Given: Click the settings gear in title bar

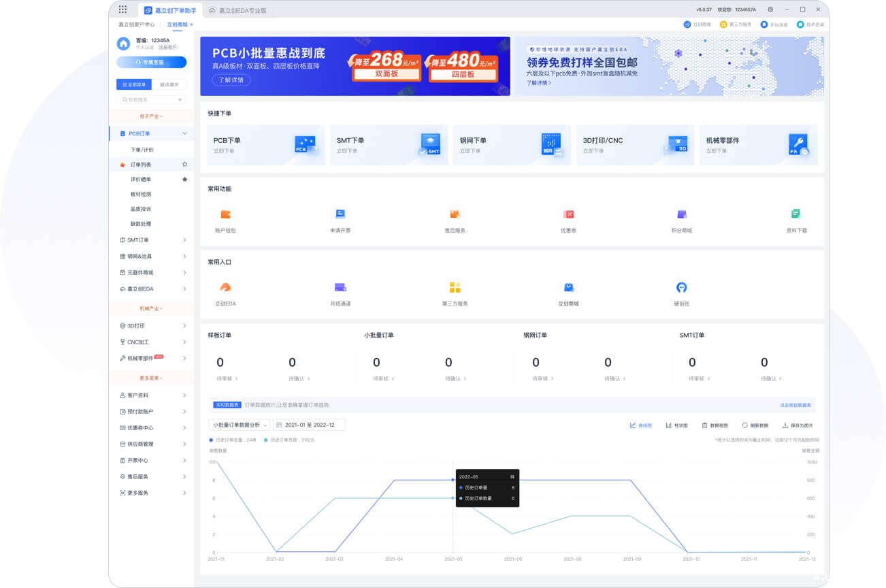Looking at the screenshot, I should [770, 10].
